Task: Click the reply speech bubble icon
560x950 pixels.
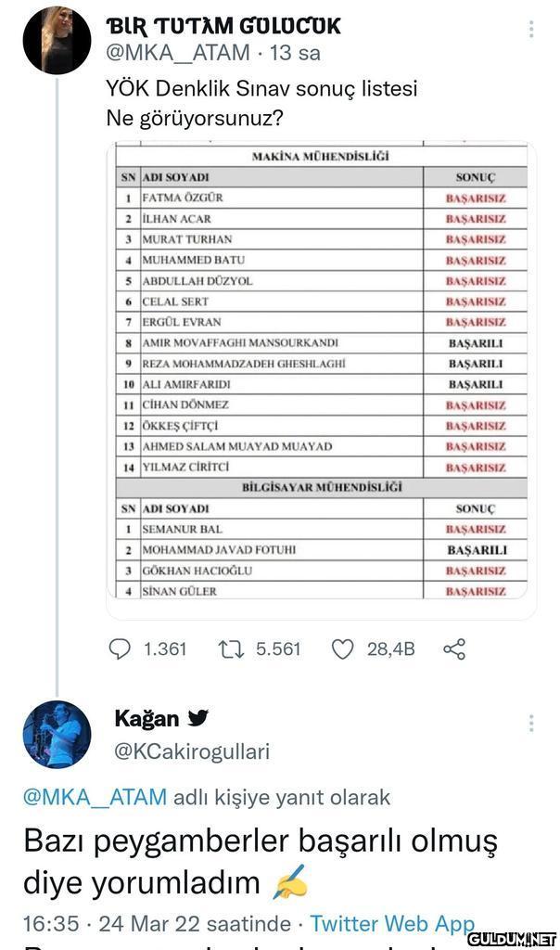Action: [x=120, y=648]
